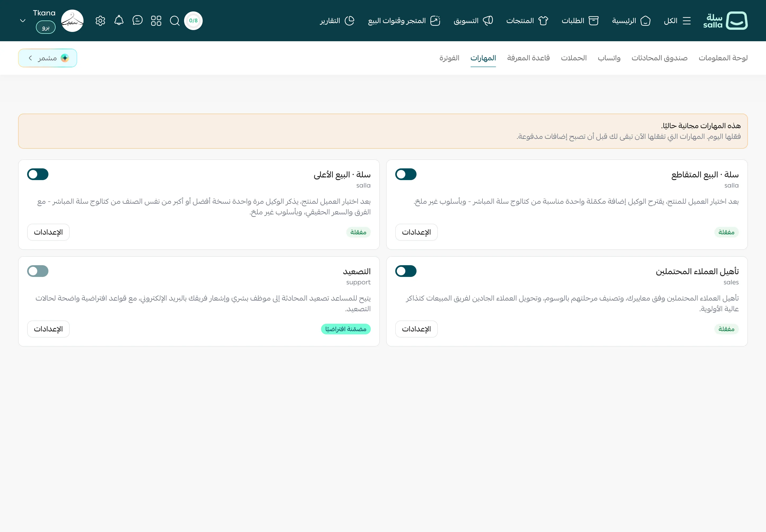Click the 0/8 progress indicator

pyautogui.click(x=193, y=21)
